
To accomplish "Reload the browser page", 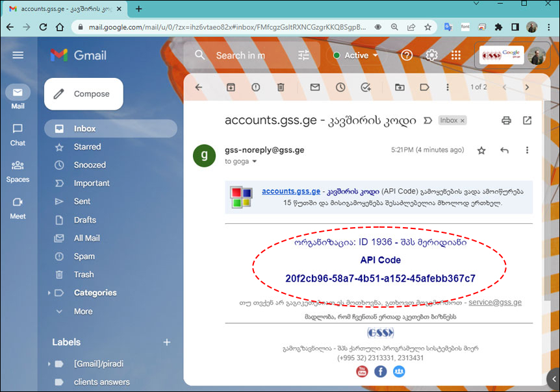I will point(44,27).
